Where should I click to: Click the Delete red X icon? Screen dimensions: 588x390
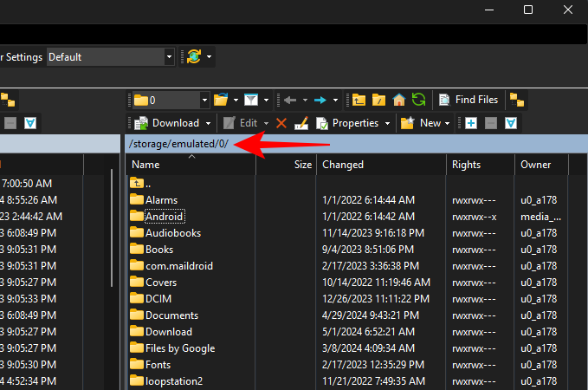[x=281, y=123]
